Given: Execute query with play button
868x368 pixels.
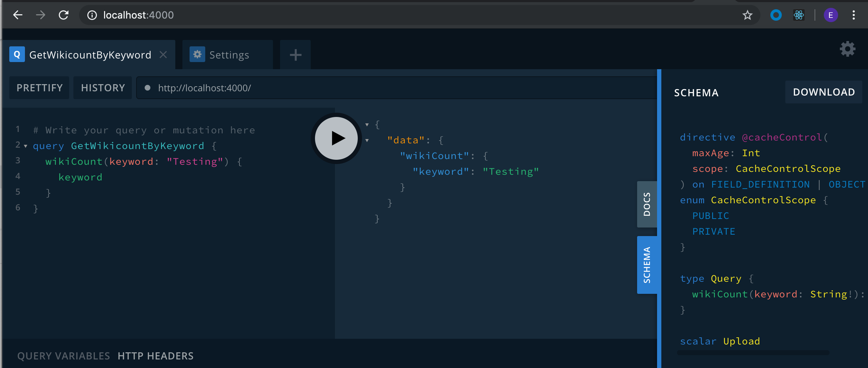Looking at the screenshot, I should point(336,138).
